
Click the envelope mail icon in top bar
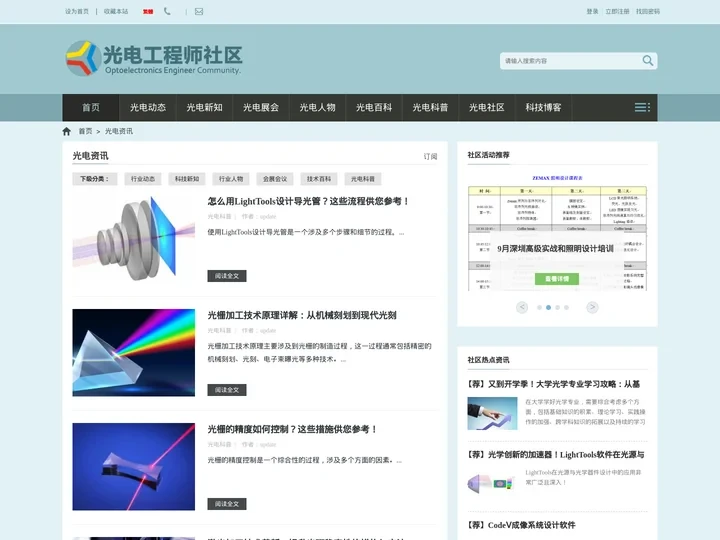click(199, 11)
